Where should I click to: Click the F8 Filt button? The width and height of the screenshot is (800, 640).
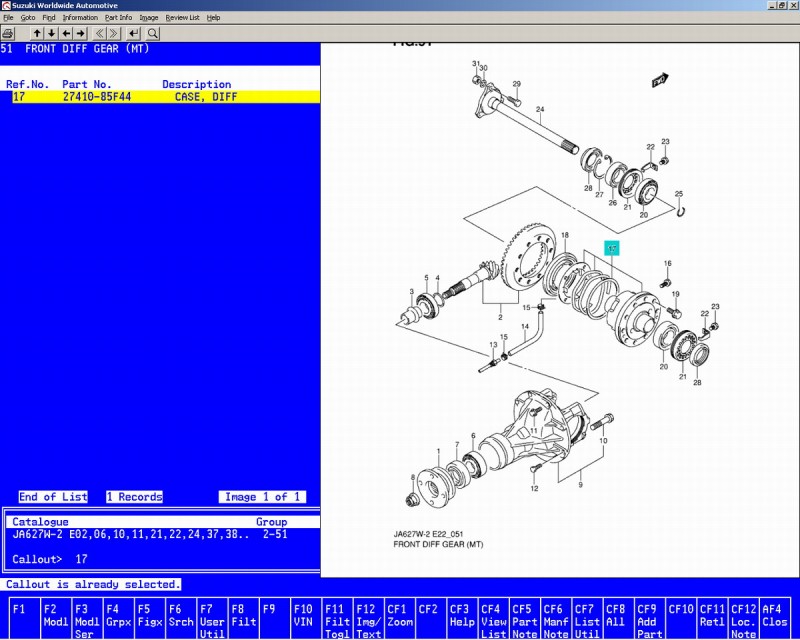pos(243,618)
